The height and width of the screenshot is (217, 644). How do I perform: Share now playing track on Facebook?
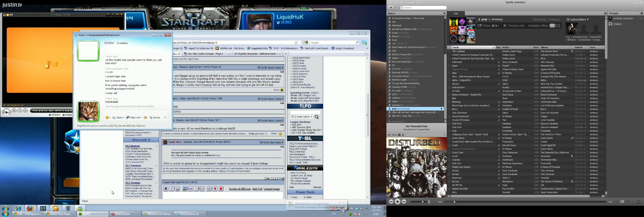coord(399,135)
